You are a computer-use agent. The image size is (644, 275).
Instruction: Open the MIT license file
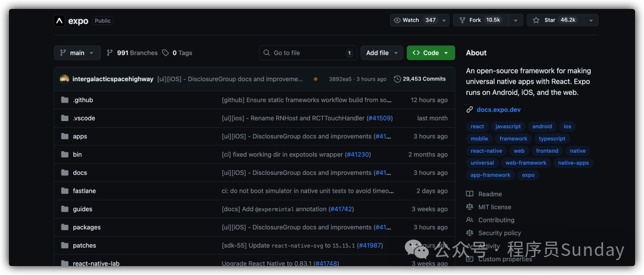coord(494,207)
